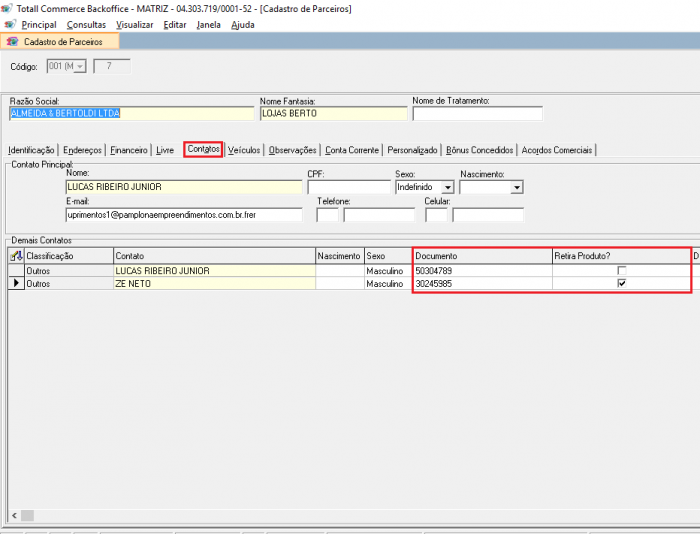Open the Nascimento date dropdown
This screenshot has width=700, height=534.
[x=517, y=187]
